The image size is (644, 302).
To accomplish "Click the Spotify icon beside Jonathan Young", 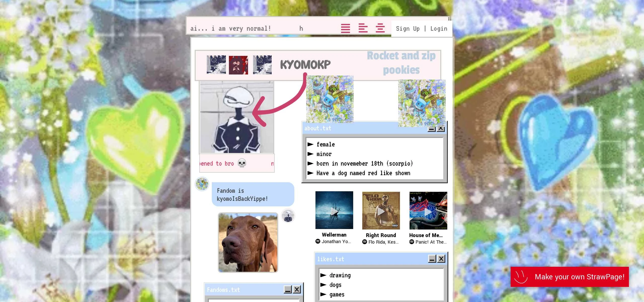I will pos(318,241).
